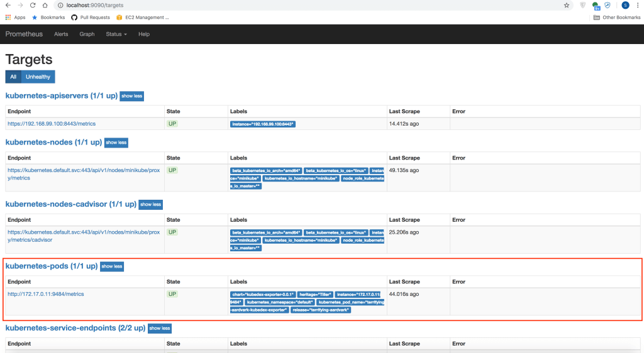Open the Help nav item
The height and width of the screenshot is (353, 644).
coord(144,34)
